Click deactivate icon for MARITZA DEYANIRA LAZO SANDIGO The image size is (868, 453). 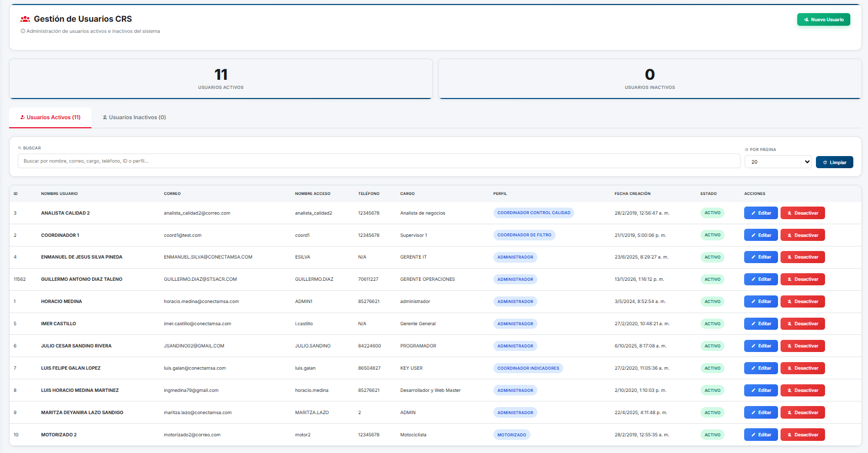(790, 413)
